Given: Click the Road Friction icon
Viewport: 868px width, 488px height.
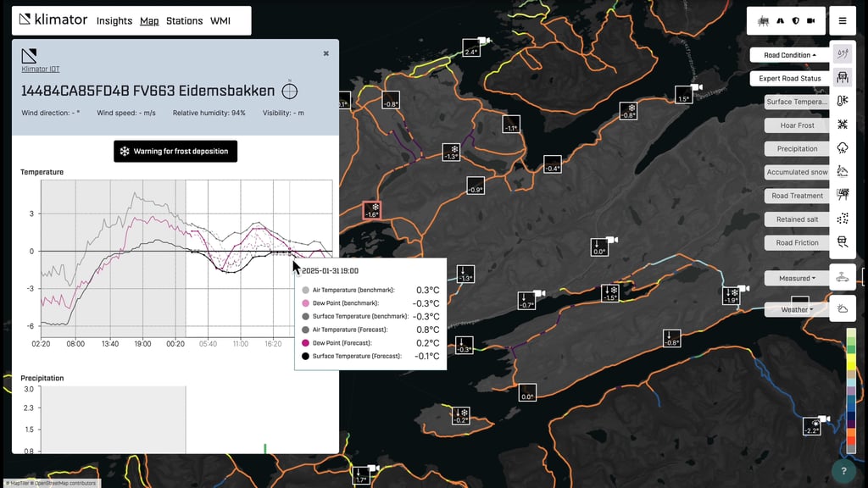Looking at the screenshot, I should pyautogui.click(x=843, y=243).
